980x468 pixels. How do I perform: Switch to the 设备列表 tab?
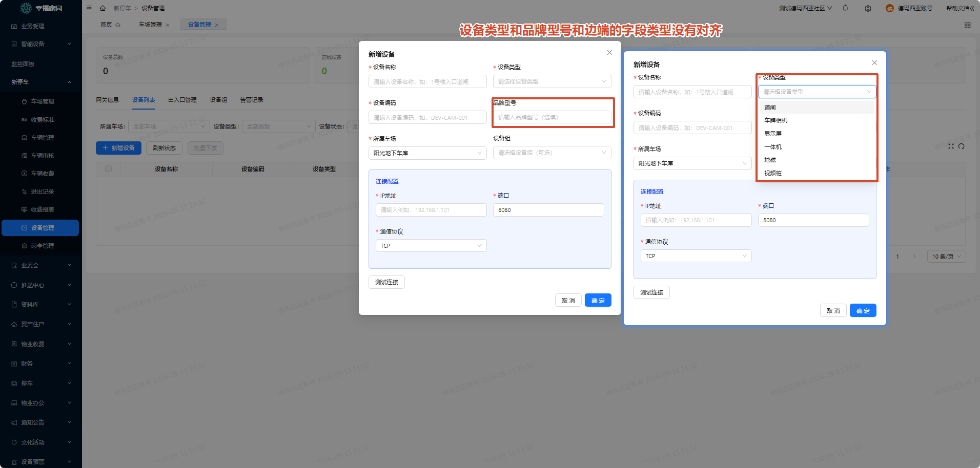click(x=144, y=100)
